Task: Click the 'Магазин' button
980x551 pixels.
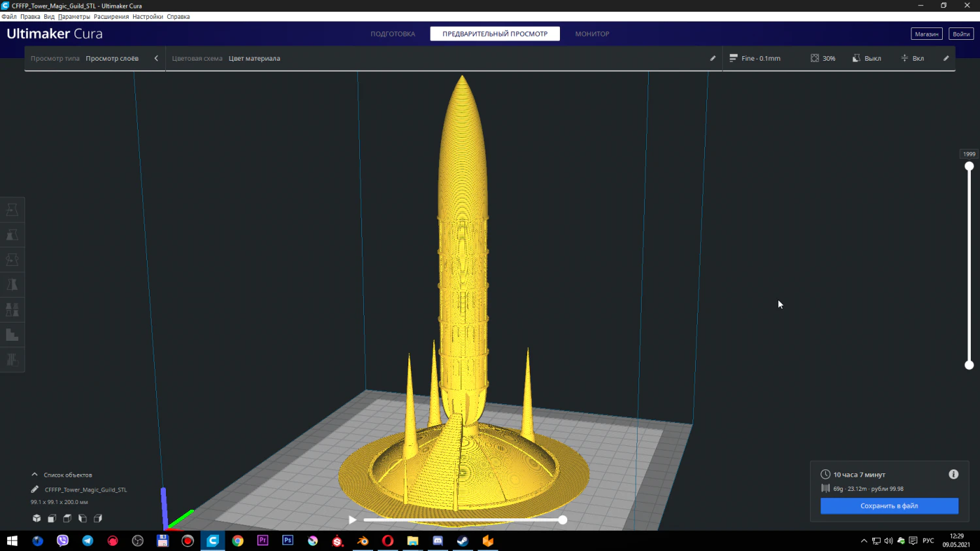Action: [926, 34]
